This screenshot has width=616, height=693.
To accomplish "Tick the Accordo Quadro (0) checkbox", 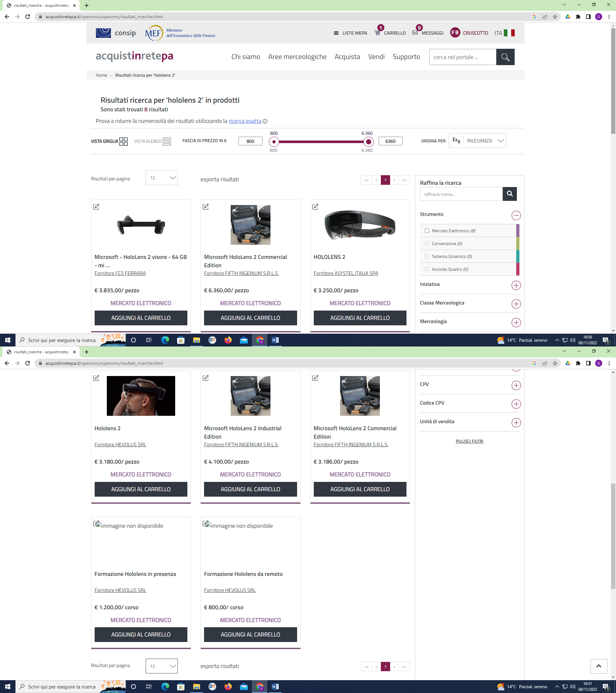I will click(x=427, y=269).
